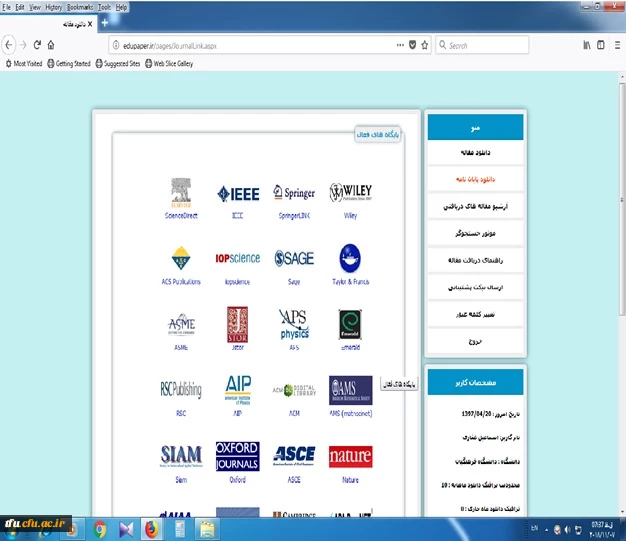The height and width of the screenshot is (541, 626).
Task: Open the Nature journal logo
Action: point(350,455)
